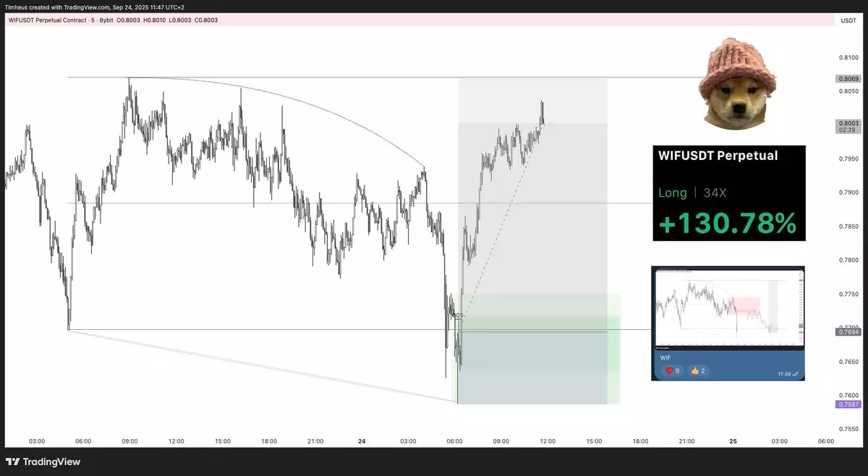Click the dog with pink hat image

coord(735,85)
